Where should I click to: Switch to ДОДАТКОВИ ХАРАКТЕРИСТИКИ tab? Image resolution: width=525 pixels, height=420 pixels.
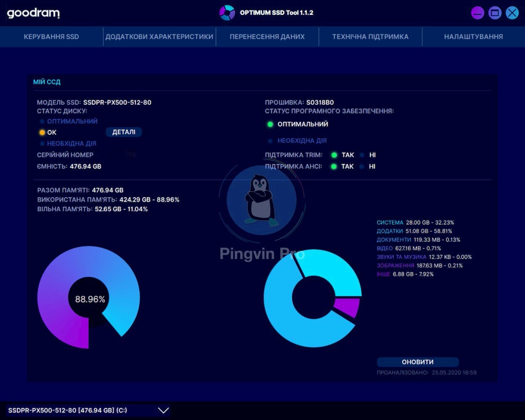click(159, 37)
